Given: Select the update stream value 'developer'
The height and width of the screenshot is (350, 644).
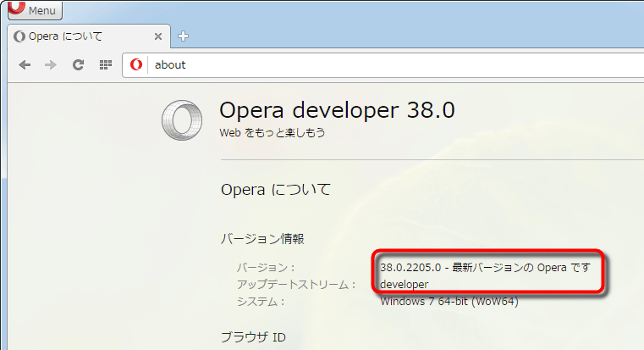Looking at the screenshot, I should (x=405, y=285).
